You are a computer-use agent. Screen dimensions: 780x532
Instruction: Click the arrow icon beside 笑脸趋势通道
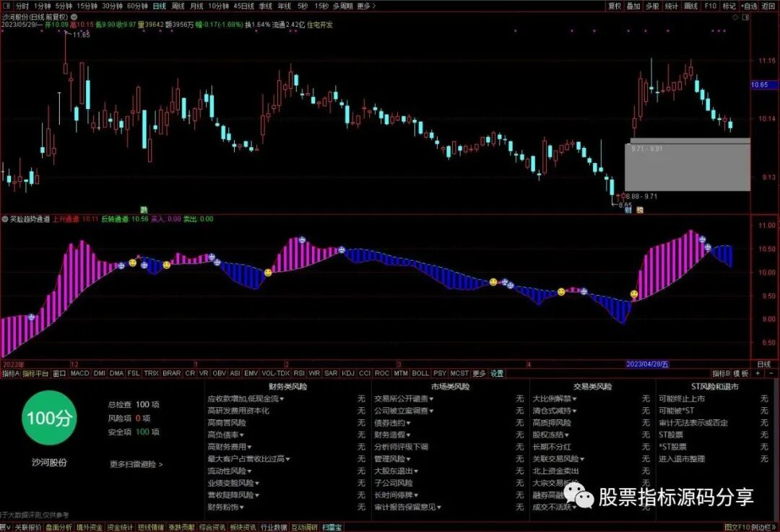pyautogui.click(x=5, y=219)
